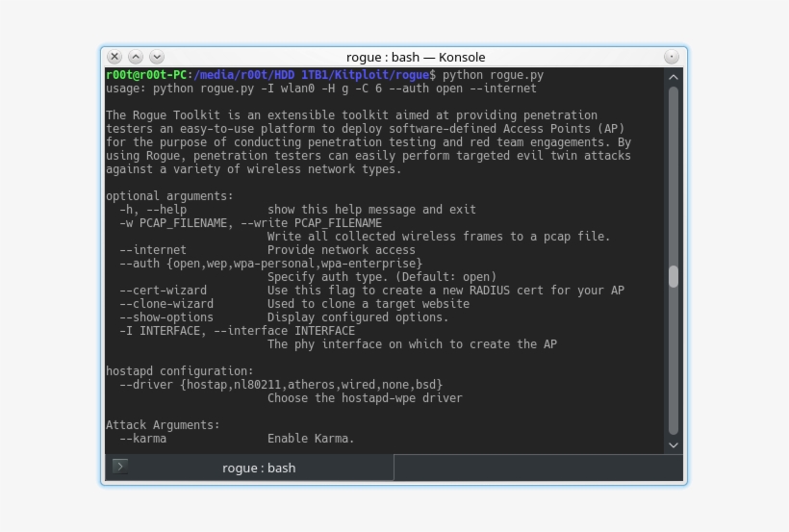Click the round button at titlebar right
789x532 pixels.
(672, 57)
